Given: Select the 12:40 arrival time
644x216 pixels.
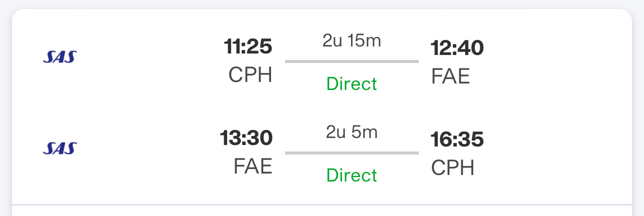Looking at the screenshot, I should click(457, 47).
